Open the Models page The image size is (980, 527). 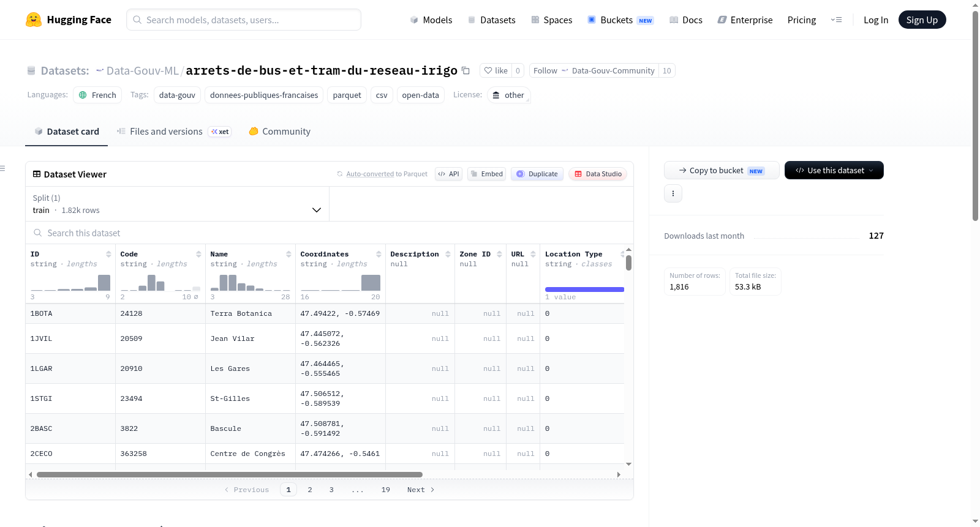click(x=431, y=20)
